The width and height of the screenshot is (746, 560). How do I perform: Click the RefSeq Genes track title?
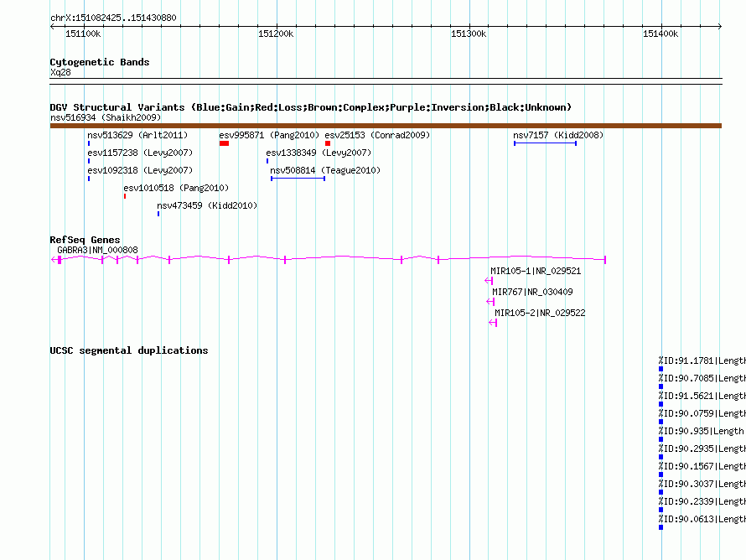point(85,240)
